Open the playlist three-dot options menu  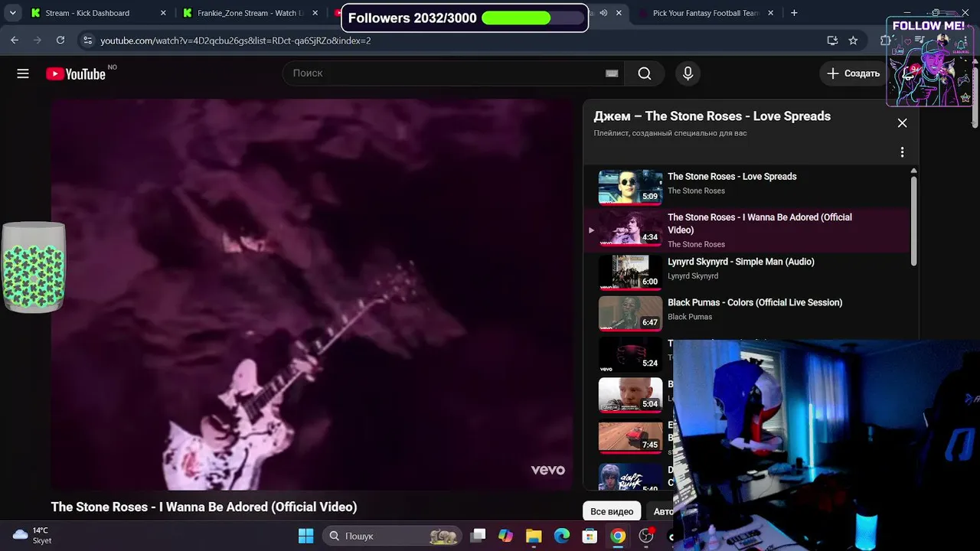[x=902, y=152]
